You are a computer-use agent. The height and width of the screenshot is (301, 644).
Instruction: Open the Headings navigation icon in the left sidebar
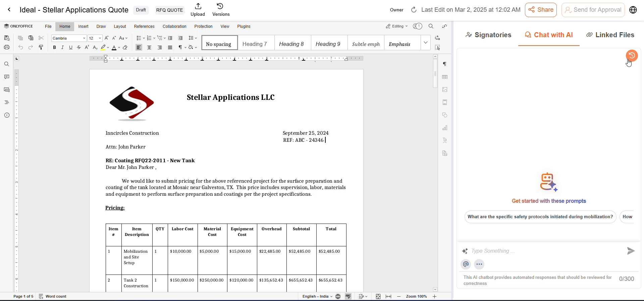(x=7, y=103)
